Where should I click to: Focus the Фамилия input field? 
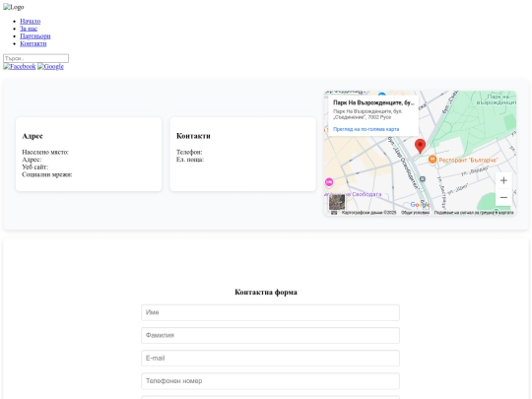[x=270, y=335]
